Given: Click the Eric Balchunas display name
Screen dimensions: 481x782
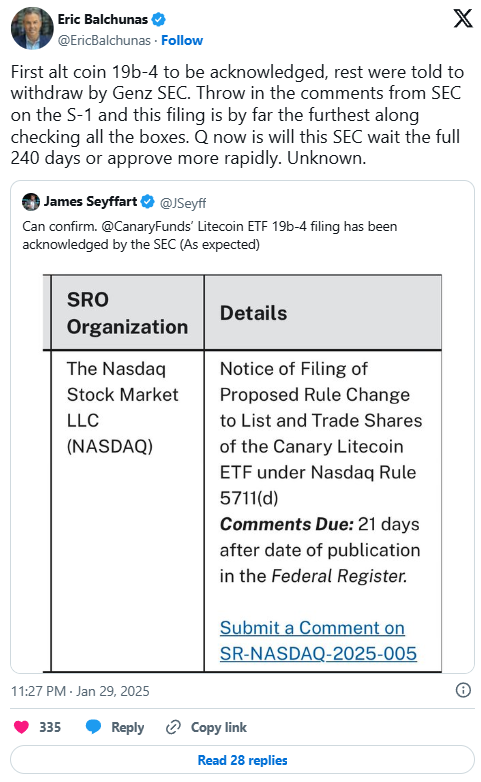Looking at the screenshot, I should 103,19.
